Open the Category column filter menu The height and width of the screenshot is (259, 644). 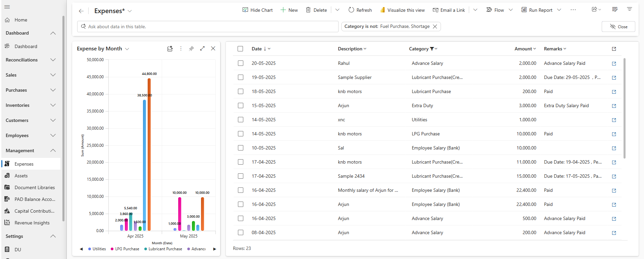[x=423, y=49]
